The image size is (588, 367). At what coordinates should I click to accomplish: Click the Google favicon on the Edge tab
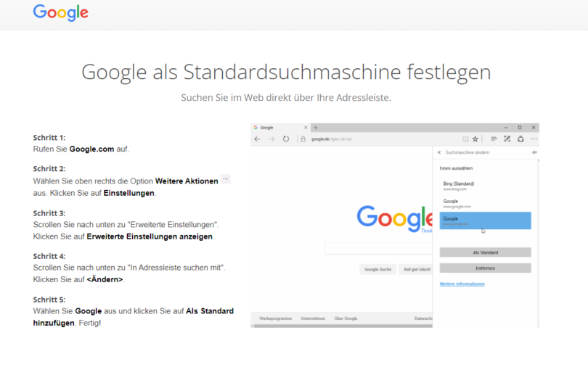point(256,128)
